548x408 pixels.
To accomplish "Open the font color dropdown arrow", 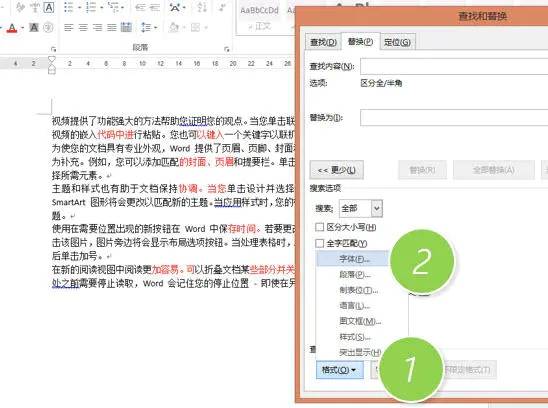I will click(22, 28).
